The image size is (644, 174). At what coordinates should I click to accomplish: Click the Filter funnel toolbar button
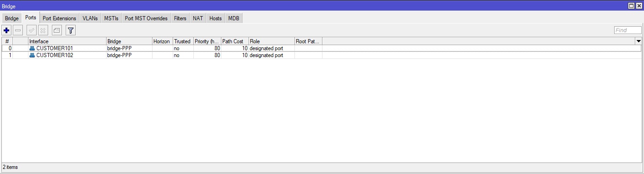tap(70, 30)
